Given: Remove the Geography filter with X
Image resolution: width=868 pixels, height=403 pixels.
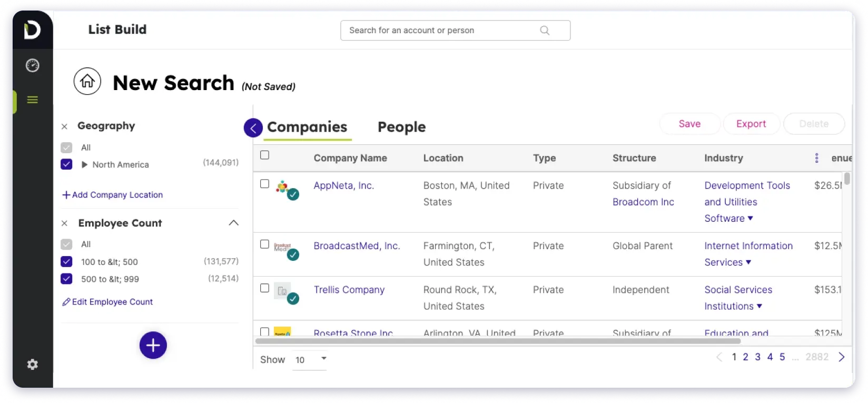Looking at the screenshot, I should coord(64,126).
